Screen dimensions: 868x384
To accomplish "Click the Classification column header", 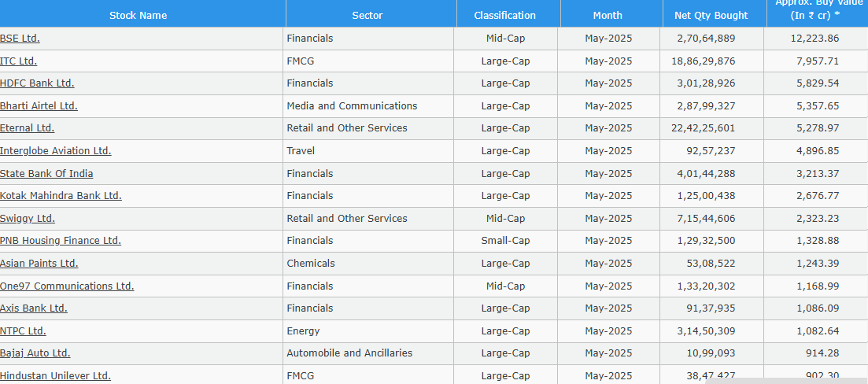I will point(504,15).
